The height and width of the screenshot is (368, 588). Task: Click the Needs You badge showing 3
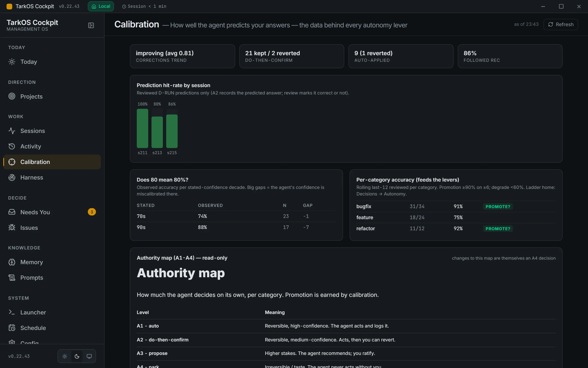(92, 212)
